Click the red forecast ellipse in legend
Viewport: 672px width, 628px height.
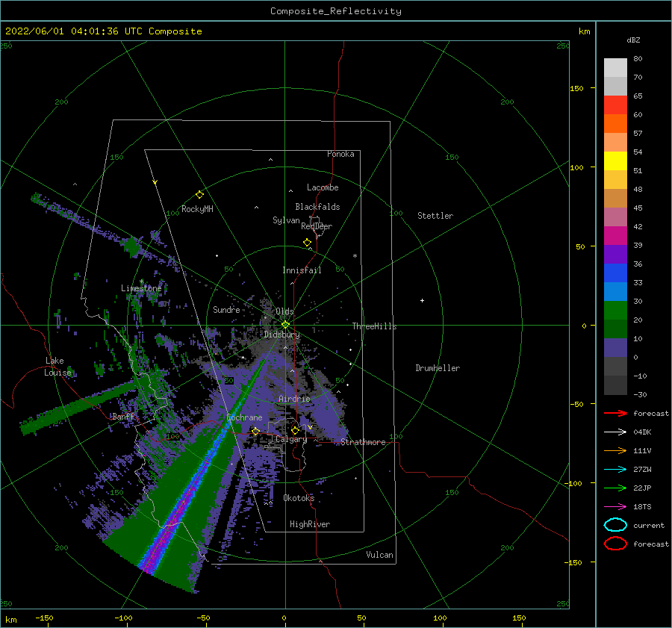[x=615, y=544]
